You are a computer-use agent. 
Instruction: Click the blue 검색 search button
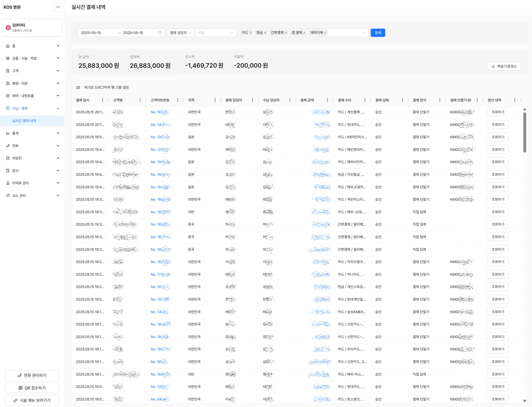tap(378, 33)
